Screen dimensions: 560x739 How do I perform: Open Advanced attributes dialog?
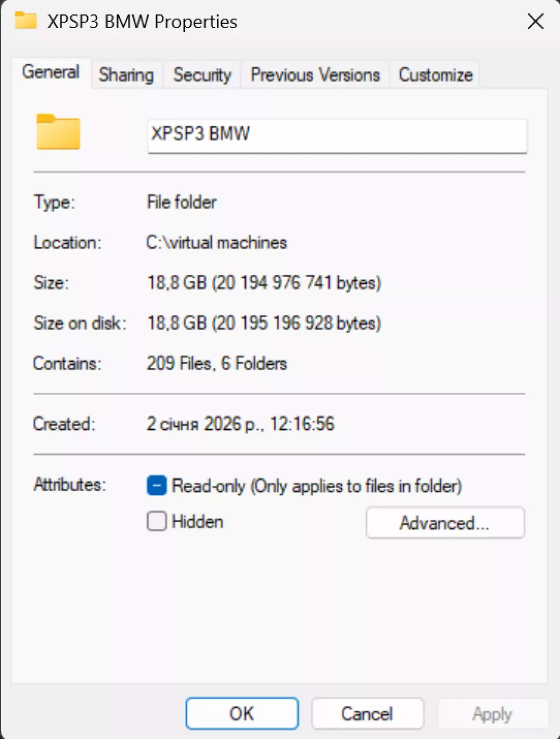[x=445, y=523]
